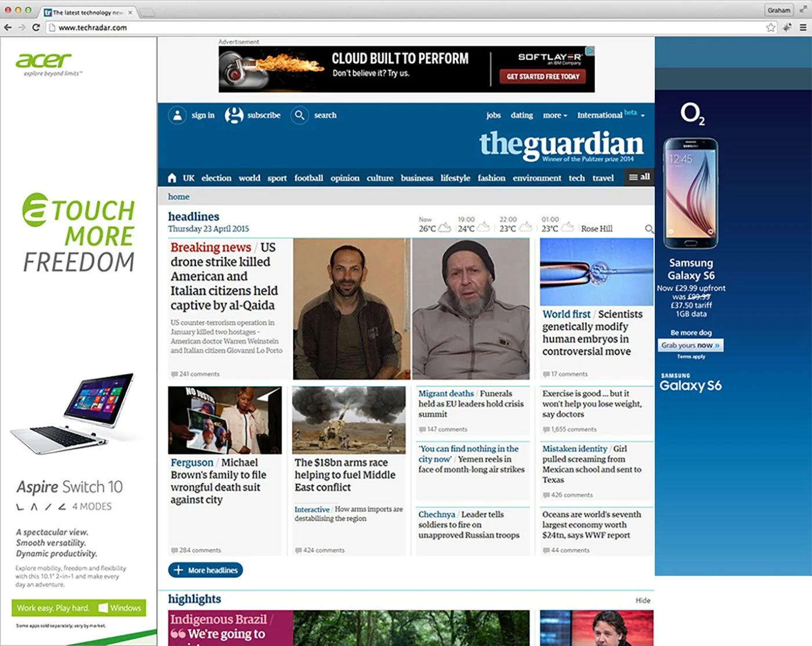
Task: Open the Oceans seventh largest economy story
Action: coord(592,524)
